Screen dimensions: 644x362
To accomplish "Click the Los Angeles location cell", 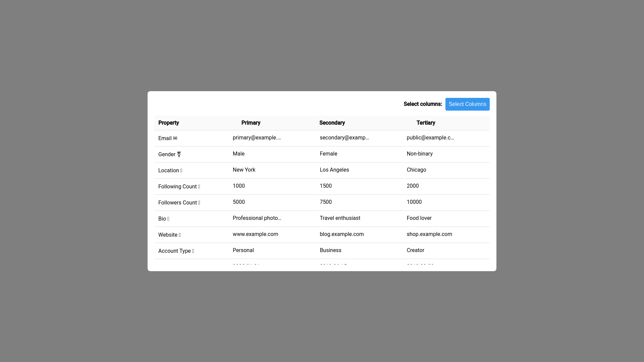I will click(x=334, y=170).
